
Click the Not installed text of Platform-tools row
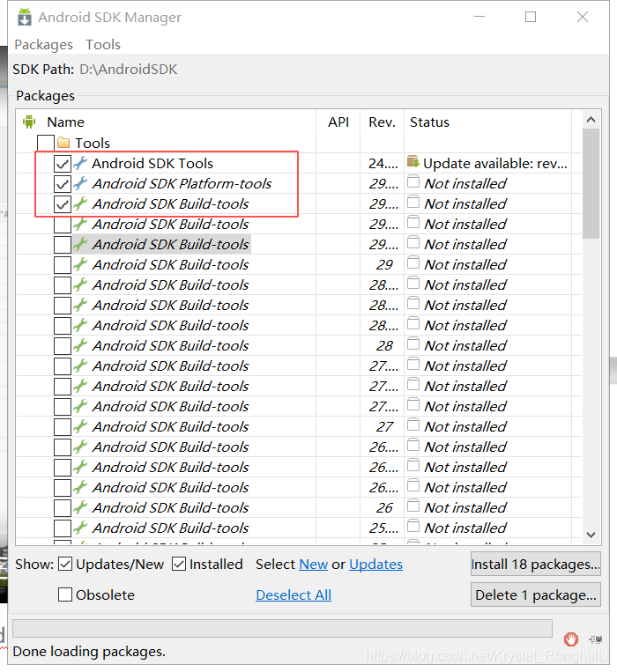pyautogui.click(x=465, y=183)
